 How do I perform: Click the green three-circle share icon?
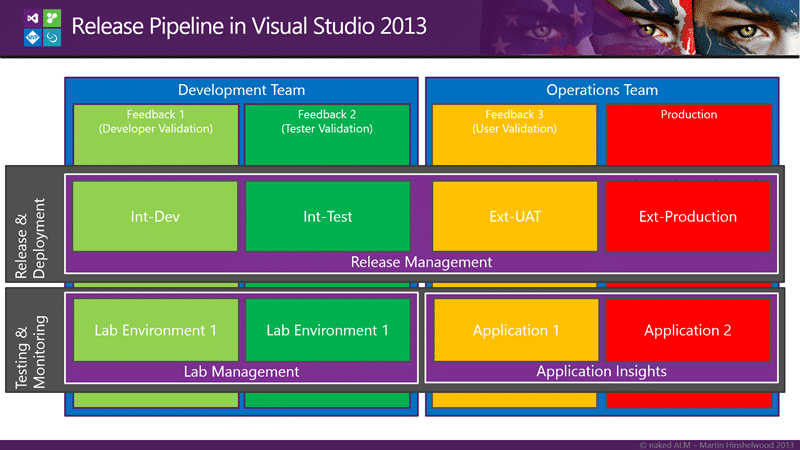click(52, 18)
